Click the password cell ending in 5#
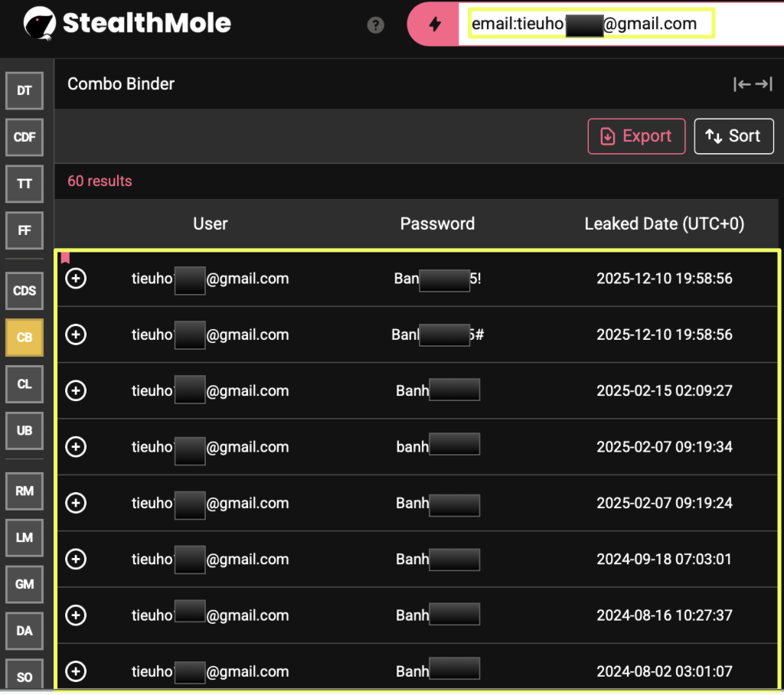Image resolution: width=784 pixels, height=695 pixels. pos(437,334)
